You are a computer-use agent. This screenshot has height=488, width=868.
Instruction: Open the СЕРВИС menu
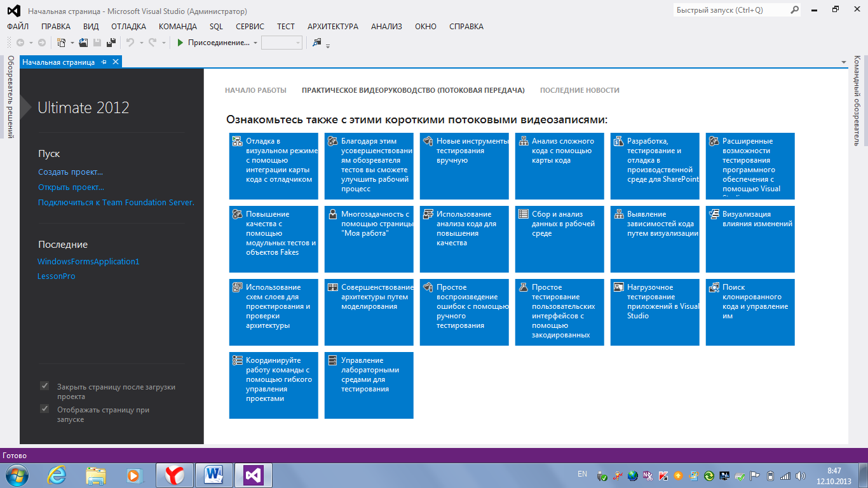point(250,27)
